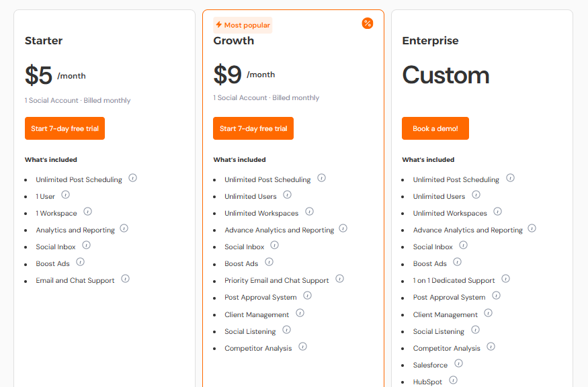Click info icon next to Salesforce
588x387 pixels.
pyautogui.click(x=458, y=363)
